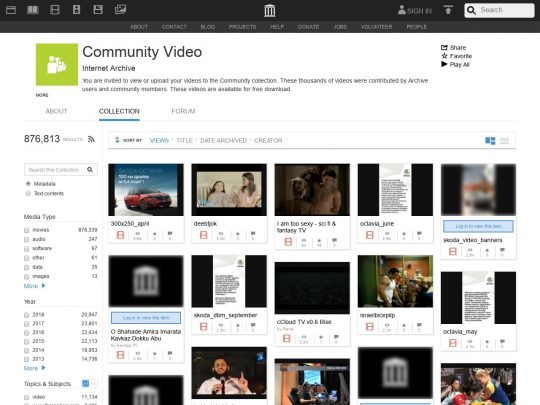Click film icon under octavia_may

(453, 343)
